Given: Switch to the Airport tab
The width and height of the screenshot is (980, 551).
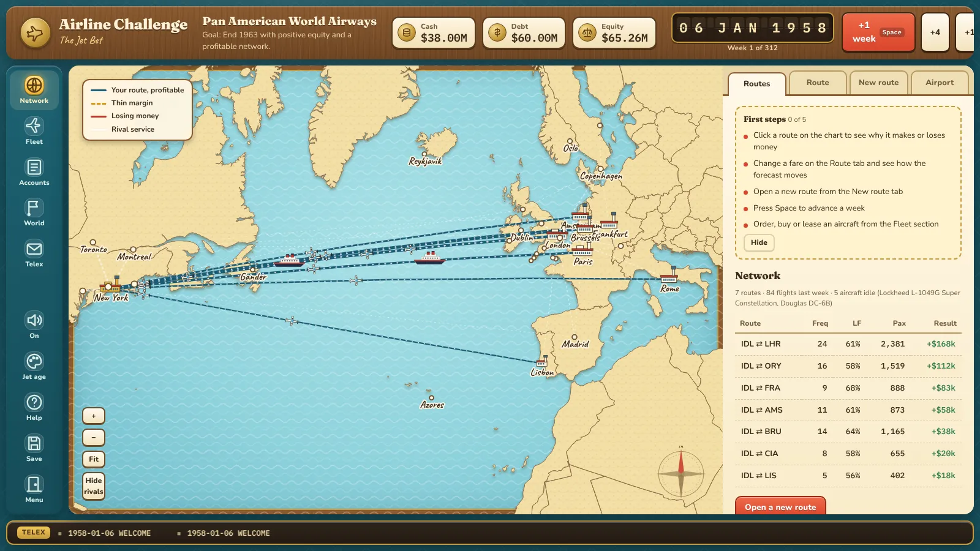Looking at the screenshot, I should tap(940, 83).
